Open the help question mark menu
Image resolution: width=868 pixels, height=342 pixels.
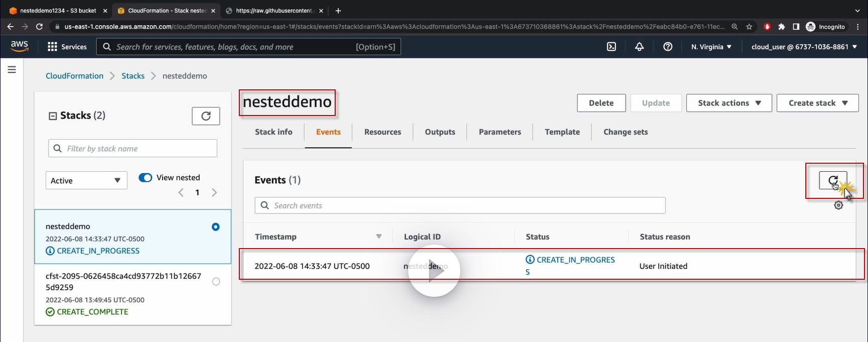(668, 47)
